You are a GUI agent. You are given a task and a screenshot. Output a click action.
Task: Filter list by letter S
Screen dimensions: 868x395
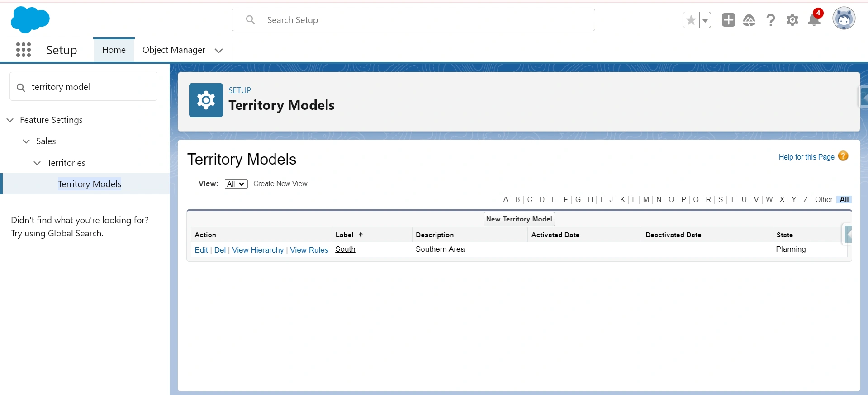coord(720,199)
